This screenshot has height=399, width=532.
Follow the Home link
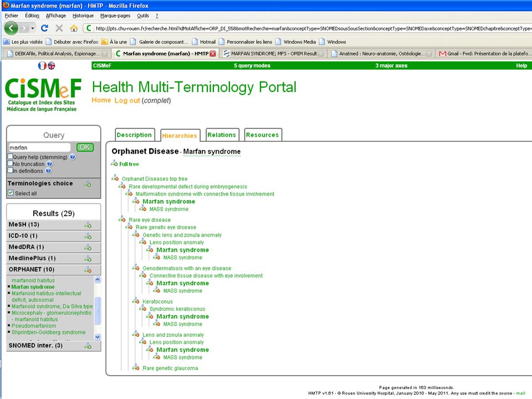101,100
